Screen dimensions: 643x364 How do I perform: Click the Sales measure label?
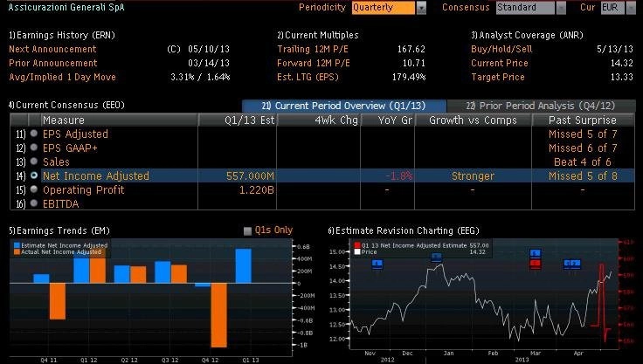pyautogui.click(x=56, y=161)
